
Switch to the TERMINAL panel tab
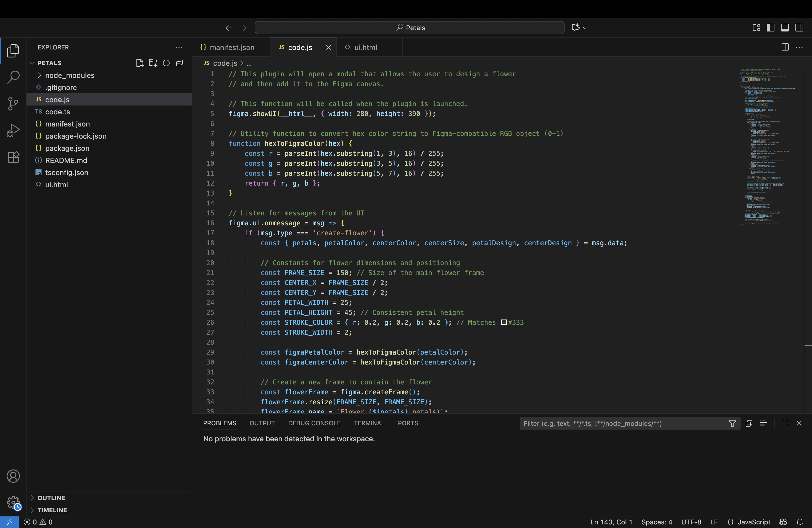(369, 423)
